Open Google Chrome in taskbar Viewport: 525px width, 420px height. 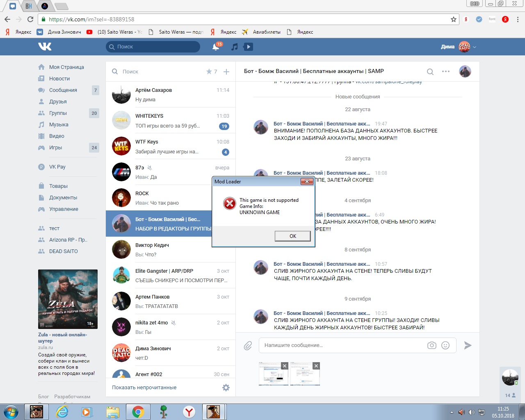tap(138, 412)
